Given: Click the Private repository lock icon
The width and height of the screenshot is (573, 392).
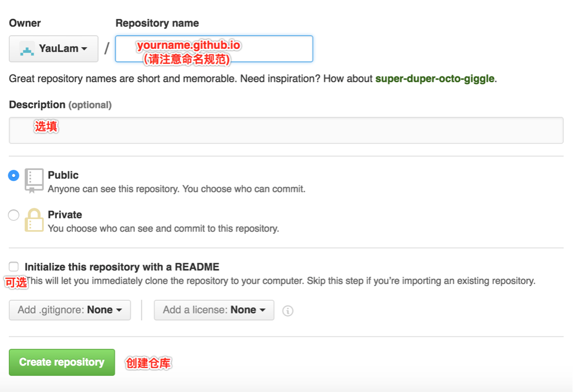Looking at the screenshot, I should point(34,220).
